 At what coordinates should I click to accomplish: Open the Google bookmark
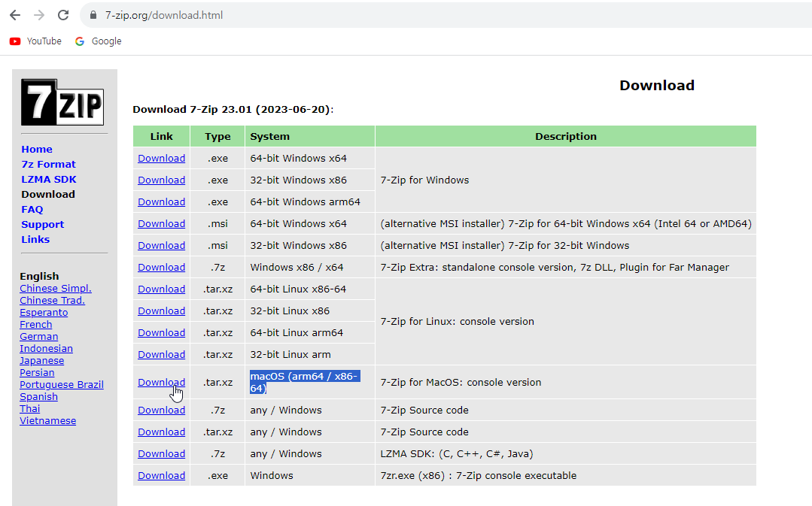point(98,41)
